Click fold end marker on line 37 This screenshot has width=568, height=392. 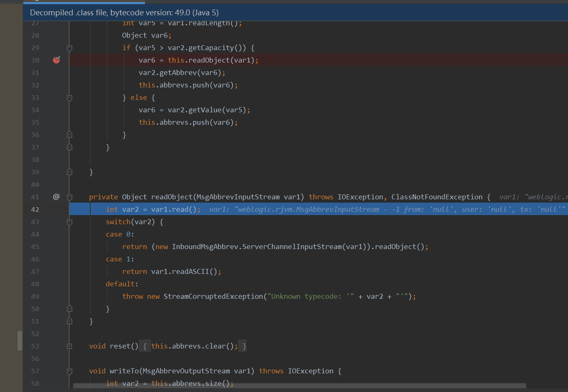point(70,147)
